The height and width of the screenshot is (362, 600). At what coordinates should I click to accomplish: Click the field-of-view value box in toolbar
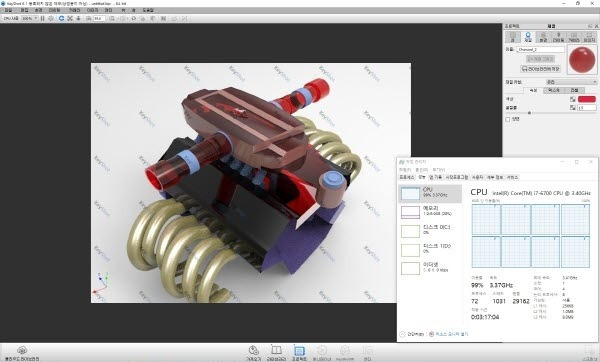tap(99, 18)
